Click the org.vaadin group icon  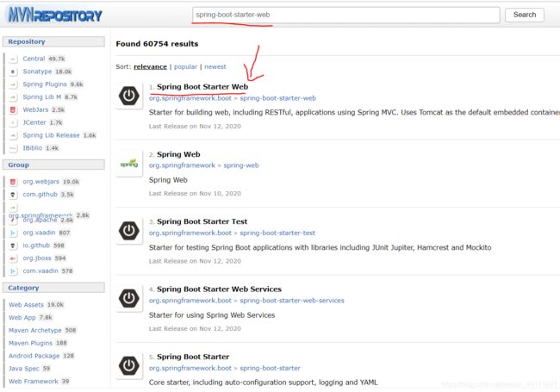13,233
